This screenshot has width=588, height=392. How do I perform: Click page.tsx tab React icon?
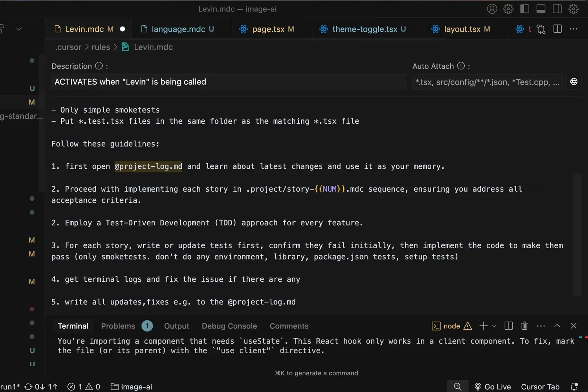[x=243, y=29]
